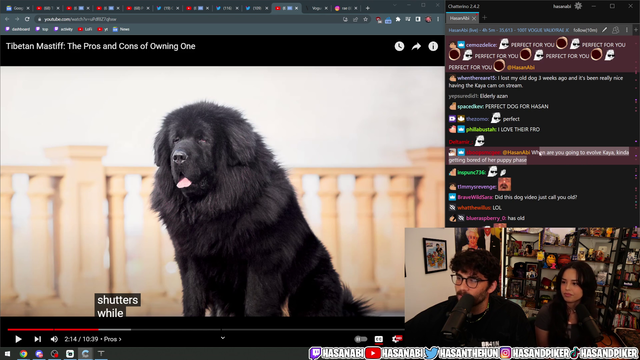The width and height of the screenshot is (640, 360).
Task: Open Chatterino settings gear
Action: coord(578,6)
